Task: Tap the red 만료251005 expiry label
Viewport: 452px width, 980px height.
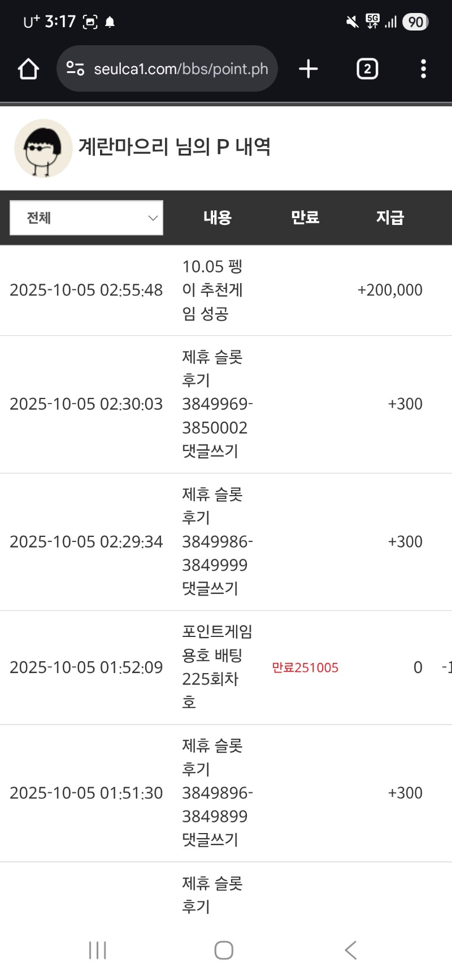Action: tap(305, 667)
